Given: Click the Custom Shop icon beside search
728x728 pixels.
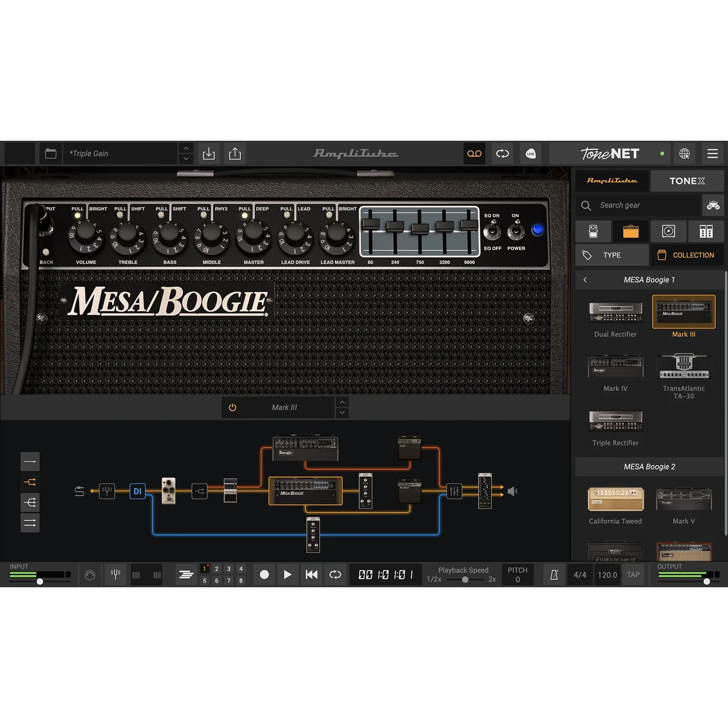Looking at the screenshot, I should [713, 205].
